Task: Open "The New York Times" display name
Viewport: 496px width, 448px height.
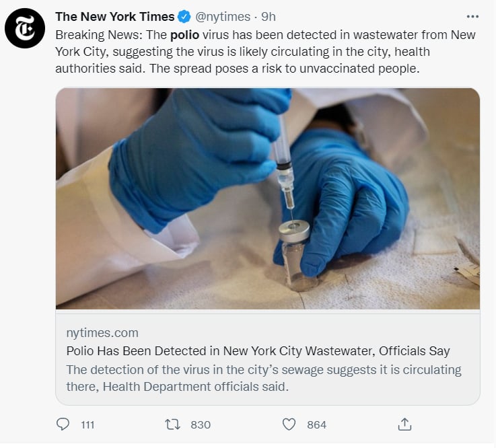Action: [114, 17]
